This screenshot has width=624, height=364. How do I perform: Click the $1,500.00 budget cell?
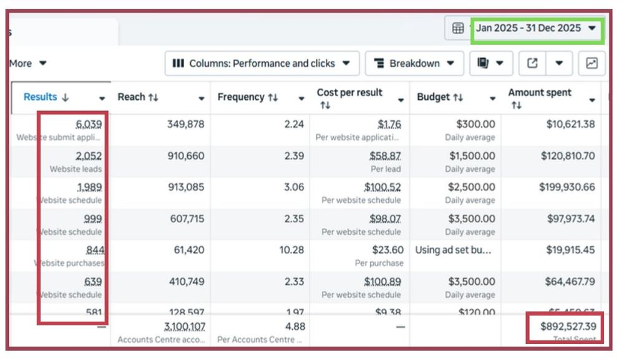coord(472,156)
